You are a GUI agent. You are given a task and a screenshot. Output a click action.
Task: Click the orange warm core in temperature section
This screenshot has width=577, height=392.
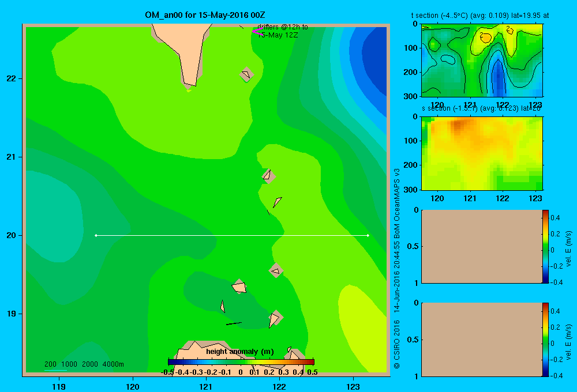486,37
